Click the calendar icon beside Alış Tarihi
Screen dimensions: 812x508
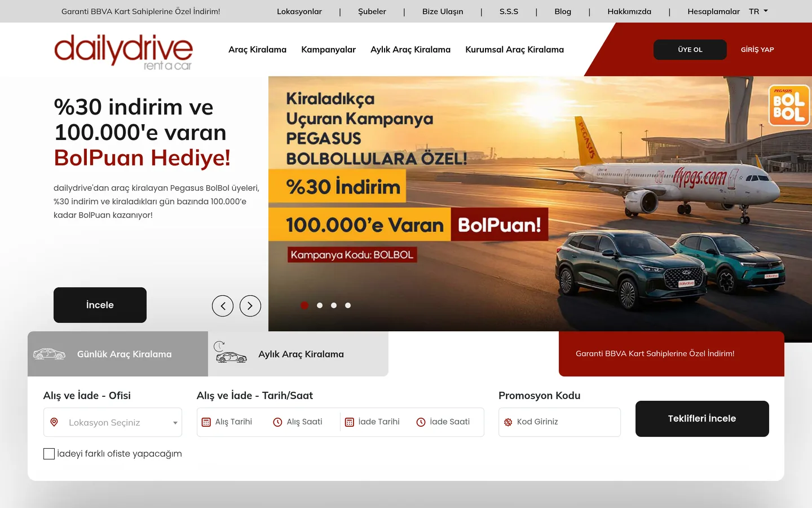point(206,422)
